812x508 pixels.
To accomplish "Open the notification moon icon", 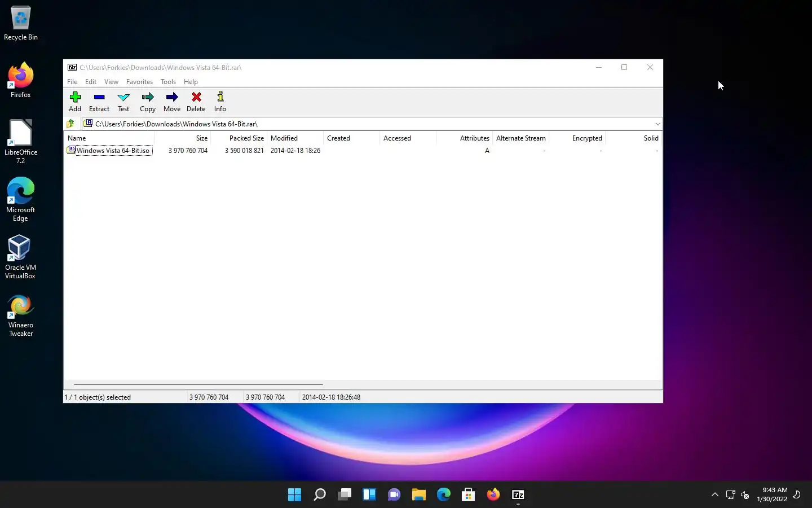I will point(797,494).
